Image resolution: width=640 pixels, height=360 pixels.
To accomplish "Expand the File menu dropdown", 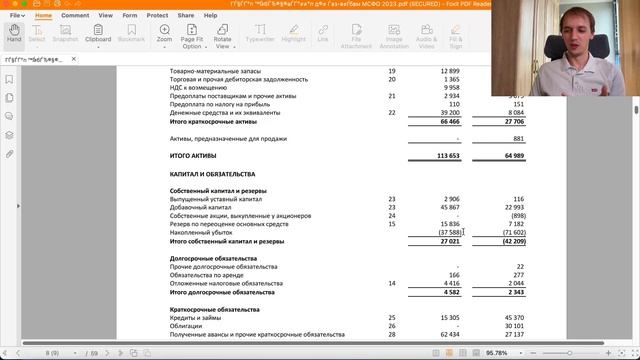I will (17, 16).
